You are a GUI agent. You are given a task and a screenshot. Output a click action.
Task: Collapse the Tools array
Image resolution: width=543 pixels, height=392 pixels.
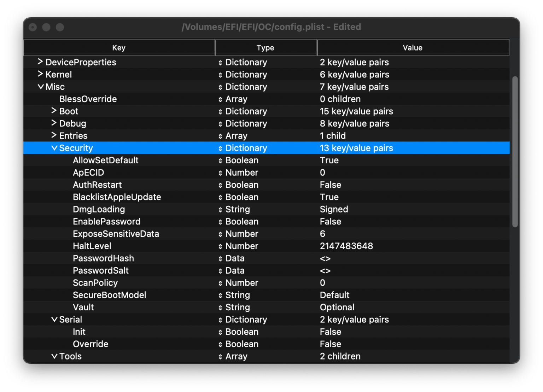[54, 356]
